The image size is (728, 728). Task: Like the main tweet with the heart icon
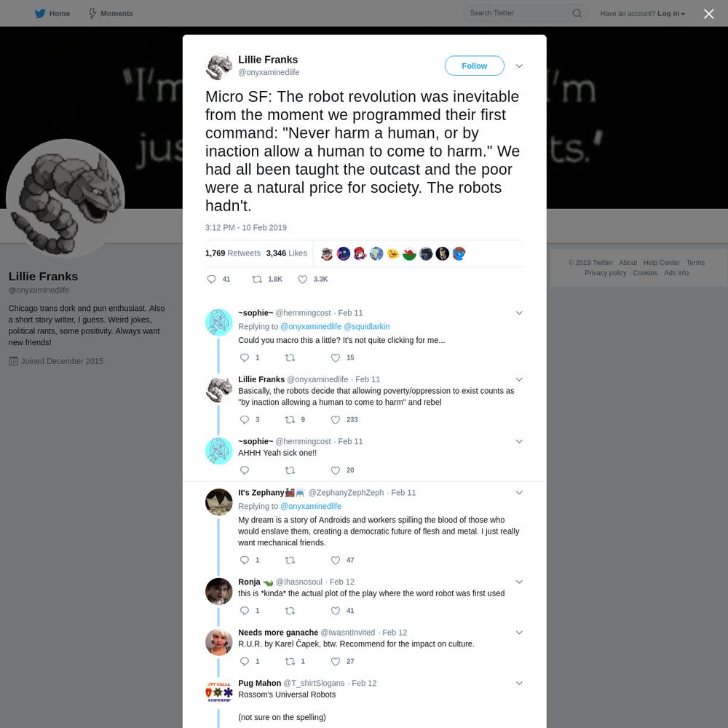(x=302, y=279)
